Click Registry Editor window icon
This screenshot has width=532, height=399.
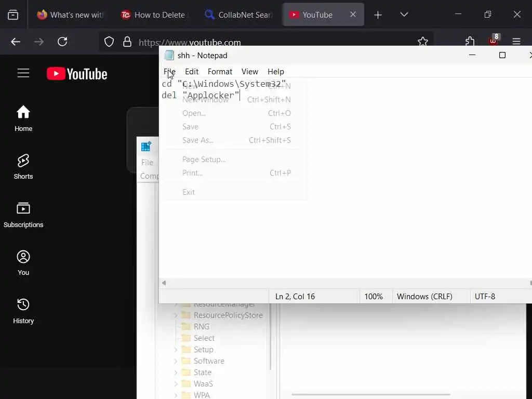pyautogui.click(x=146, y=147)
